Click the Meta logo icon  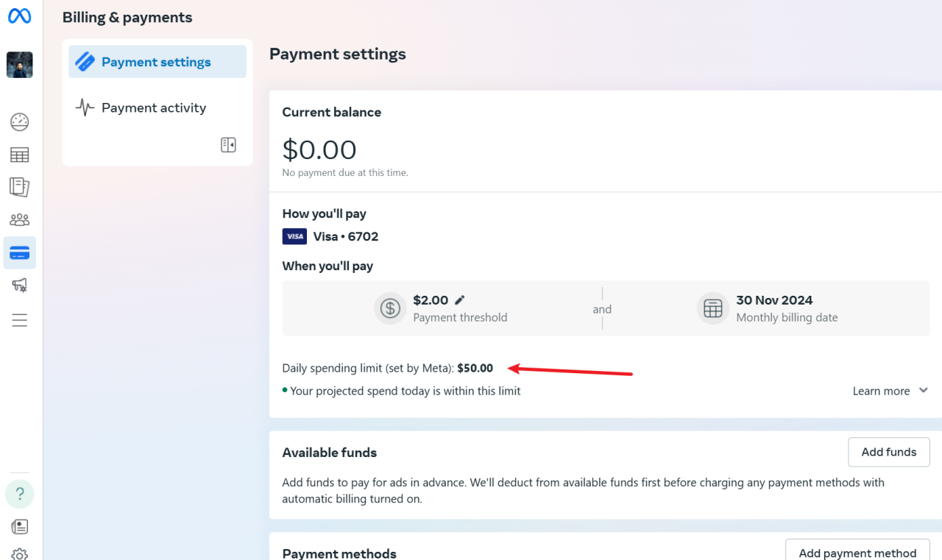pos(20,16)
